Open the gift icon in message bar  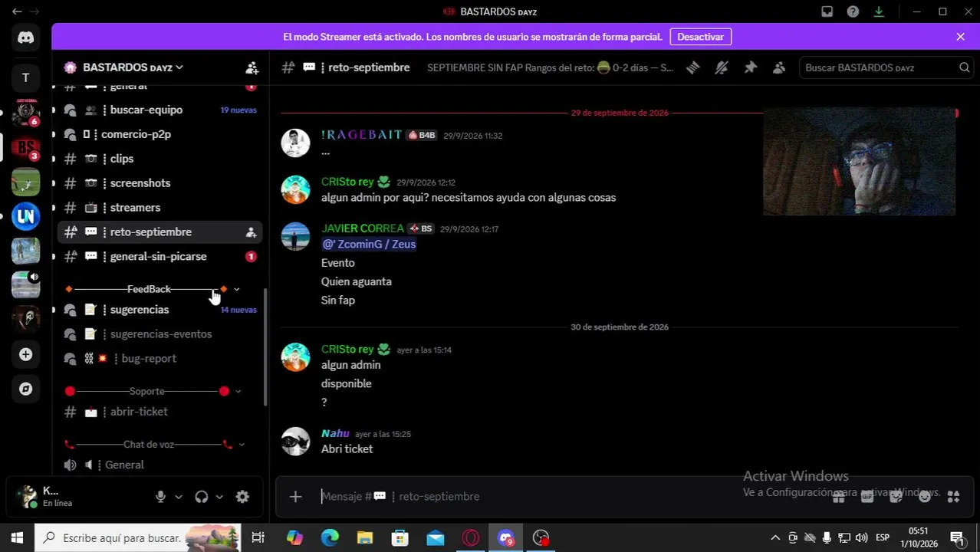[838, 497]
